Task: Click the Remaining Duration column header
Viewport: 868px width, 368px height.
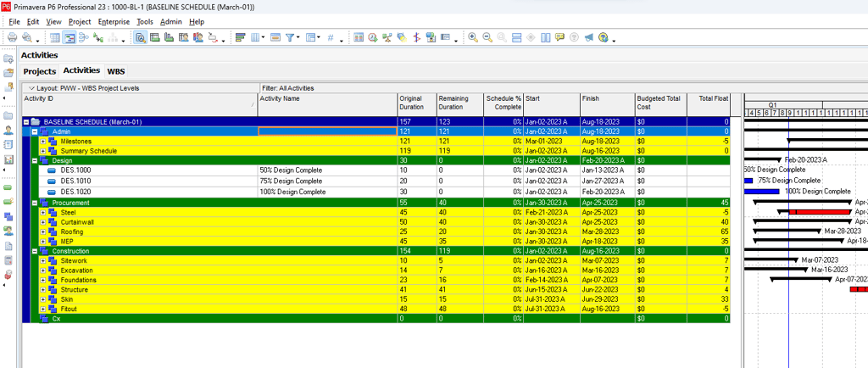Action: (460, 104)
